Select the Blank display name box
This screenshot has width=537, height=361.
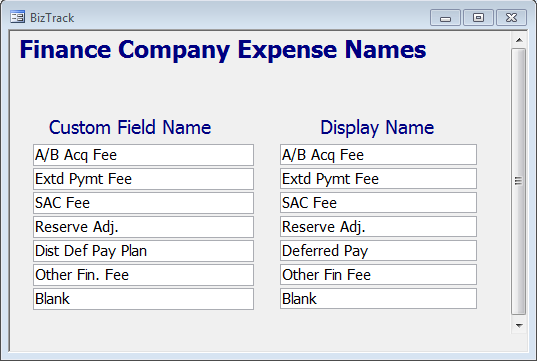[378, 299]
